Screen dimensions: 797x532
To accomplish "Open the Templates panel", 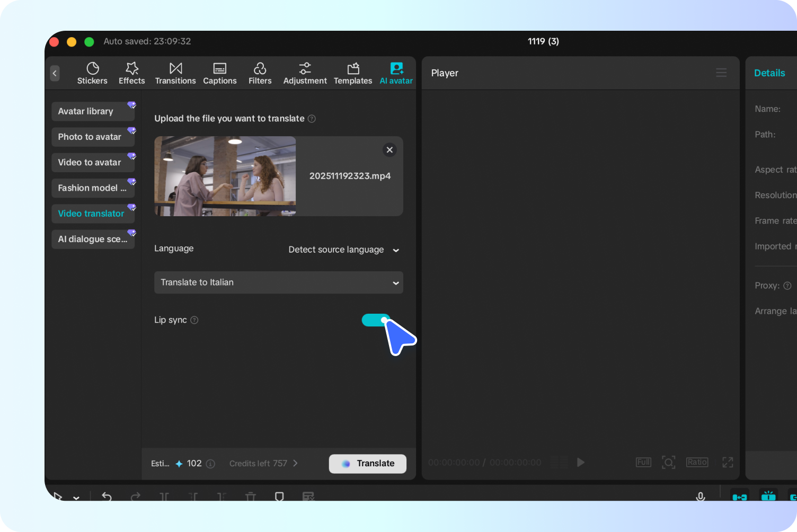I will pos(352,73).
